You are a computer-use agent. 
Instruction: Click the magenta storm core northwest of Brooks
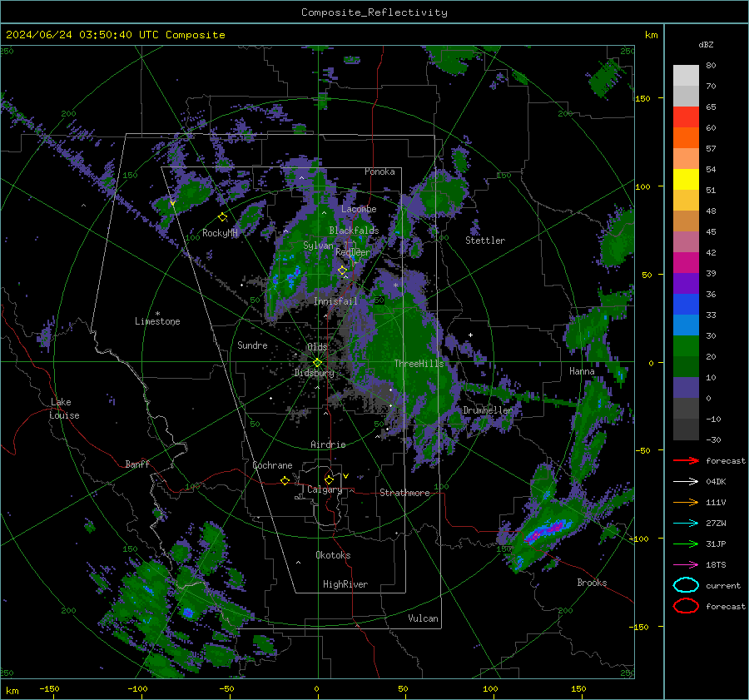pos(547,529)
